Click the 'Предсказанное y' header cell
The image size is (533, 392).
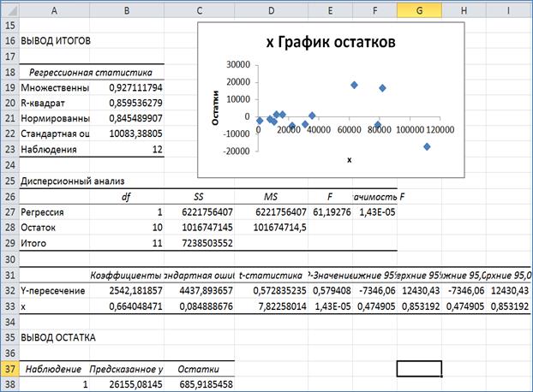click(129, 368)
